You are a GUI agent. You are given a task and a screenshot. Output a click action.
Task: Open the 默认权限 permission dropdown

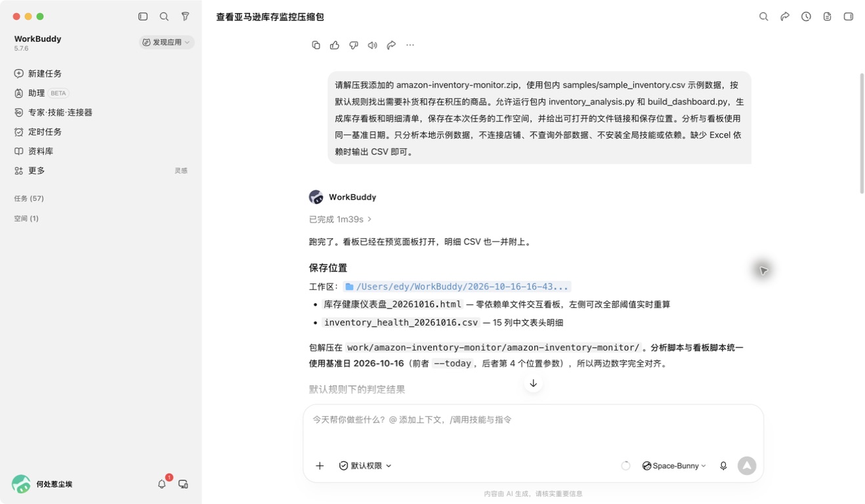tap(366, 465)
